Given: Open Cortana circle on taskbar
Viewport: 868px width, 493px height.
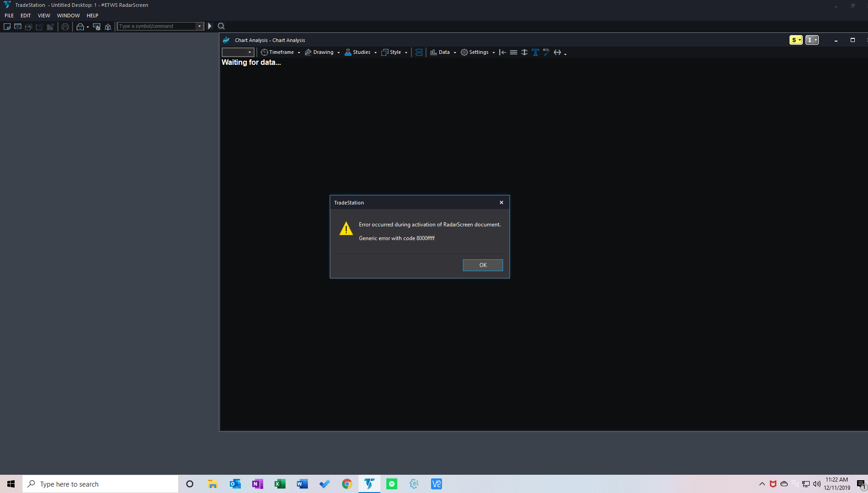Looking at the screenshot, I should 190,484.
